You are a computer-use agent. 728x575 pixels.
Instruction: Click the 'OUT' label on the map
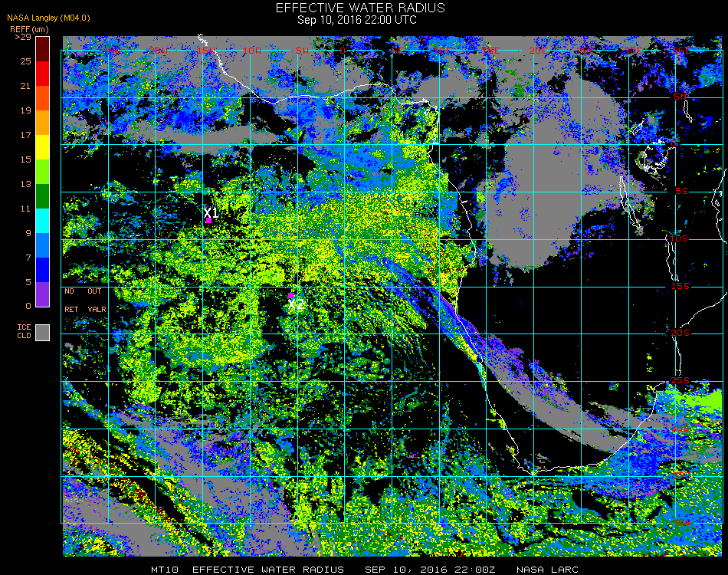[94, 291]
